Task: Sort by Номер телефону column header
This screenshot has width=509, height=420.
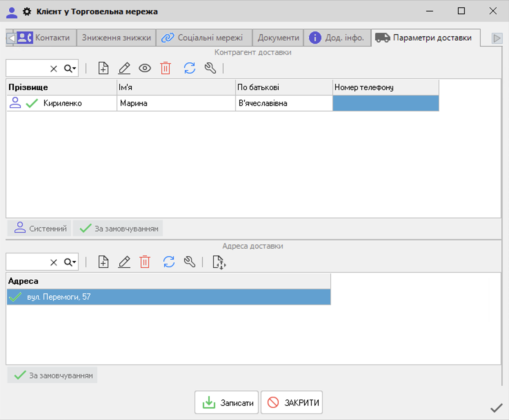Action: click(x=386, y=87)
